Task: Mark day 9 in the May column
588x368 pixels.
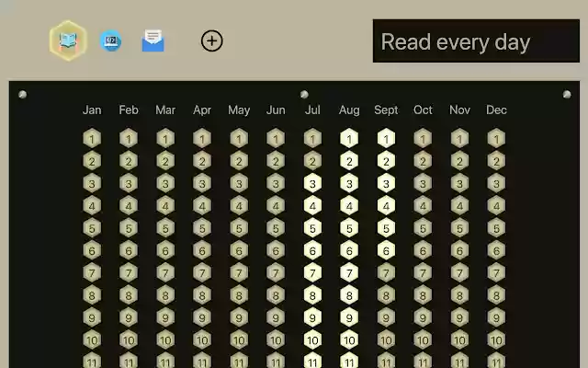Action: click(x=239, y=317)
